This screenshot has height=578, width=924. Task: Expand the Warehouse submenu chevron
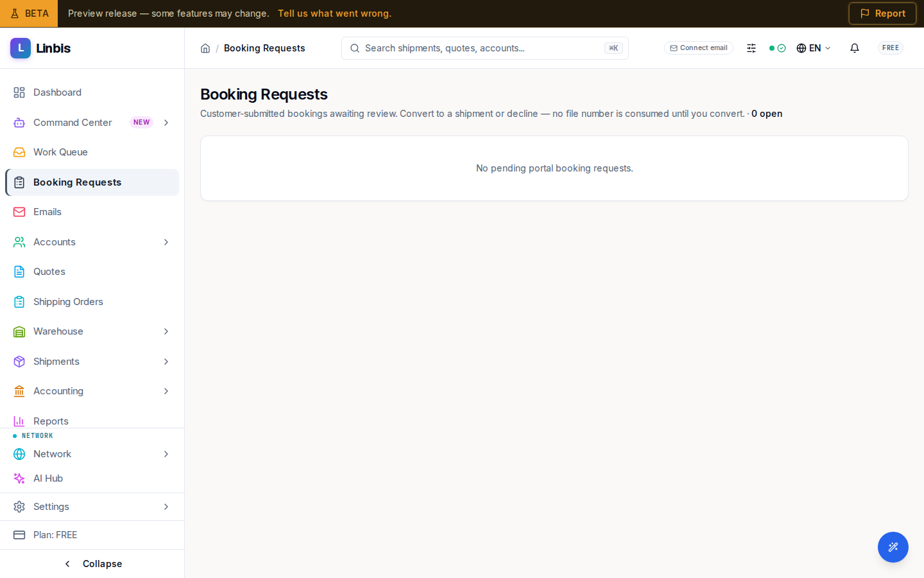166,331
